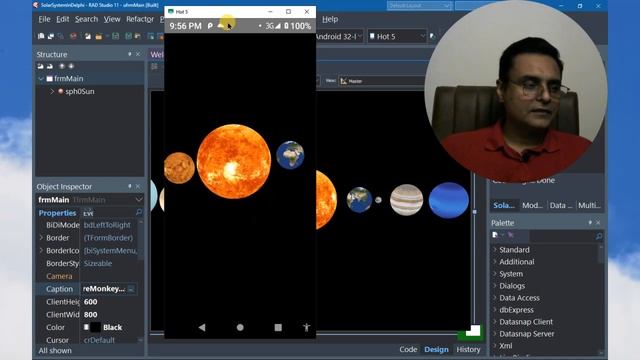Click the move up arrow icon in Structure panel
The height and width of the screenshot is (360, 640).
coord(62,66)
